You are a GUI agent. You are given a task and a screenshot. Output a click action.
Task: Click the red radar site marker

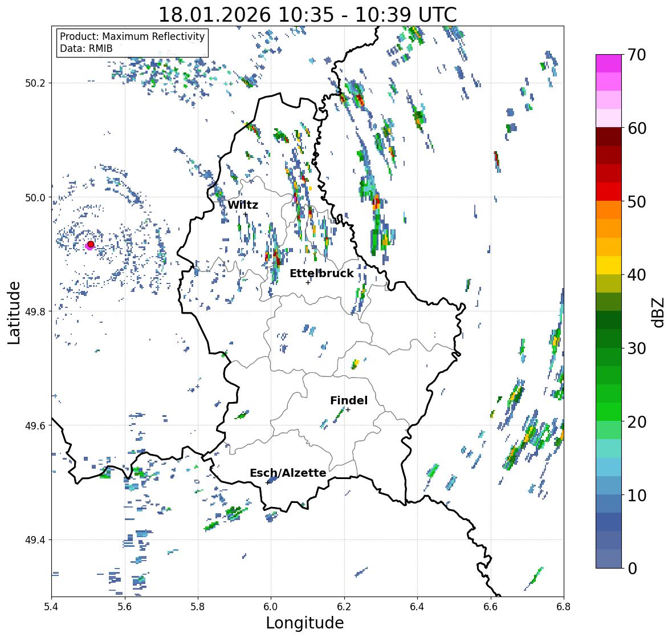(91, 244)
